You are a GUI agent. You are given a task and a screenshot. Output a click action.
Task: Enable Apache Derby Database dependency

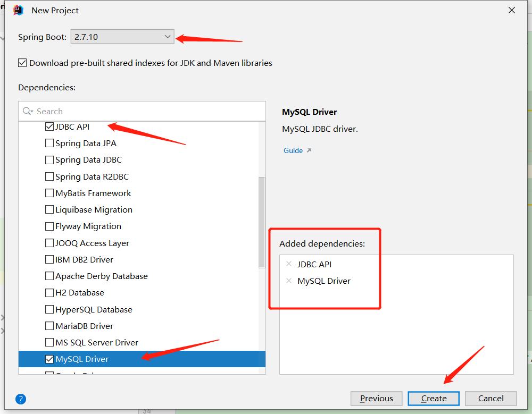coord(49,276)
